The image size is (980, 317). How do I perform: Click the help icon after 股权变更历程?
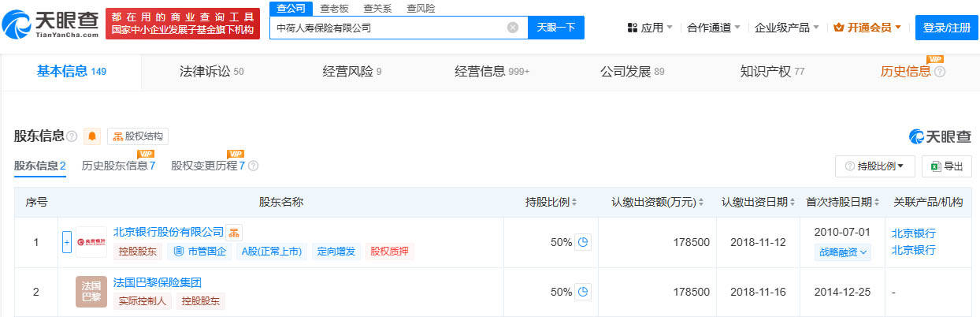(x=254, y=166)
